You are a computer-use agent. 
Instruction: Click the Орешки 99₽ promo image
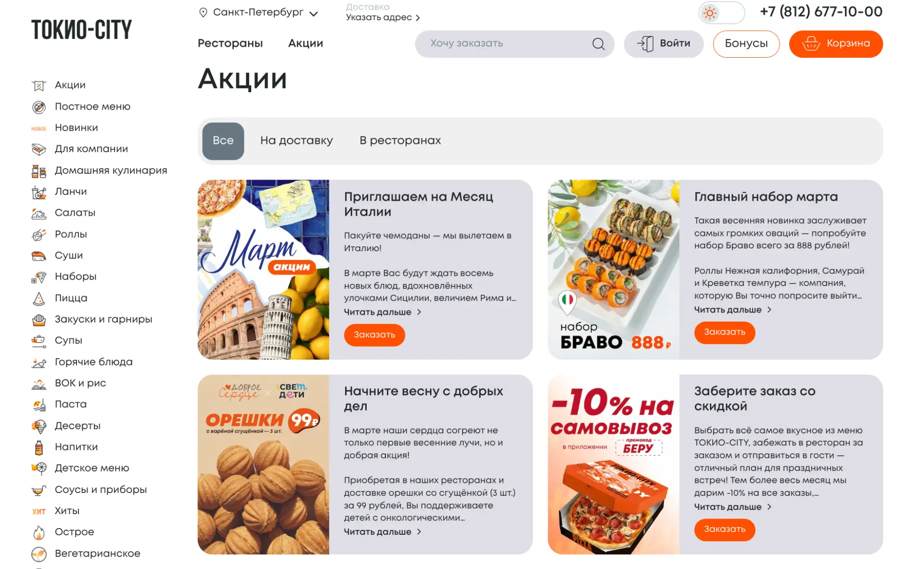[x=263, y=465]
